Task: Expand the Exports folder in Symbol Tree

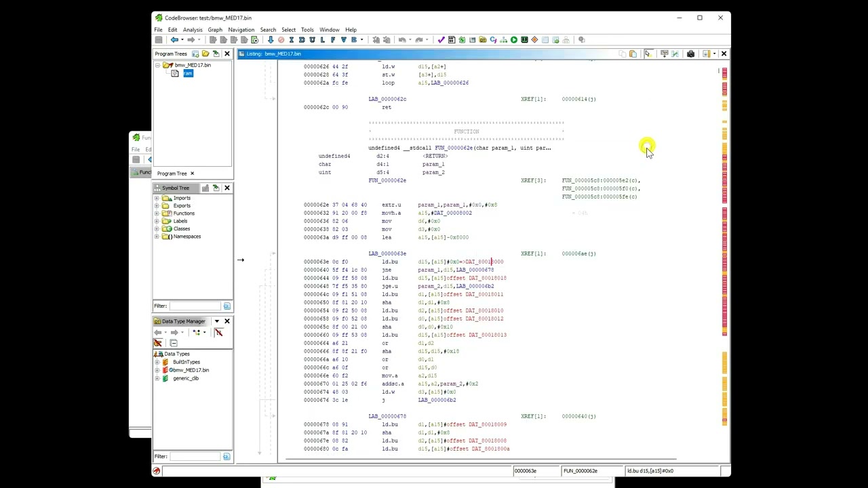Action: click(157, 205)
